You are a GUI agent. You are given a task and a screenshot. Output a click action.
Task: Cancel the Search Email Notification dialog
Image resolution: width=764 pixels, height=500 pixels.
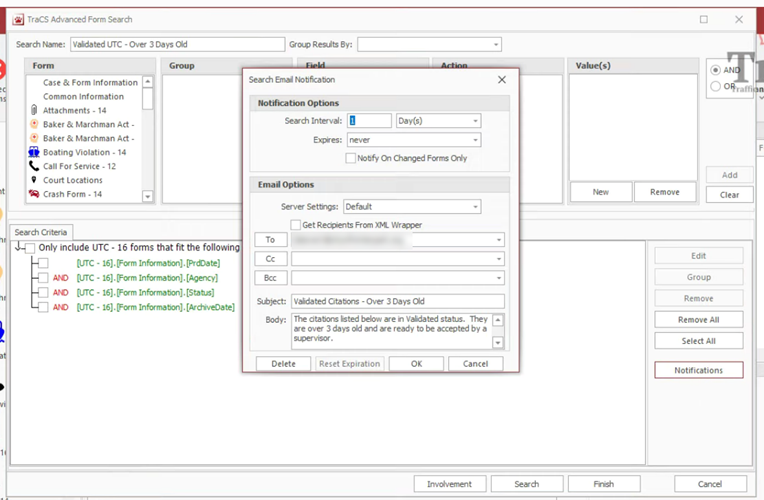[476, 364]
